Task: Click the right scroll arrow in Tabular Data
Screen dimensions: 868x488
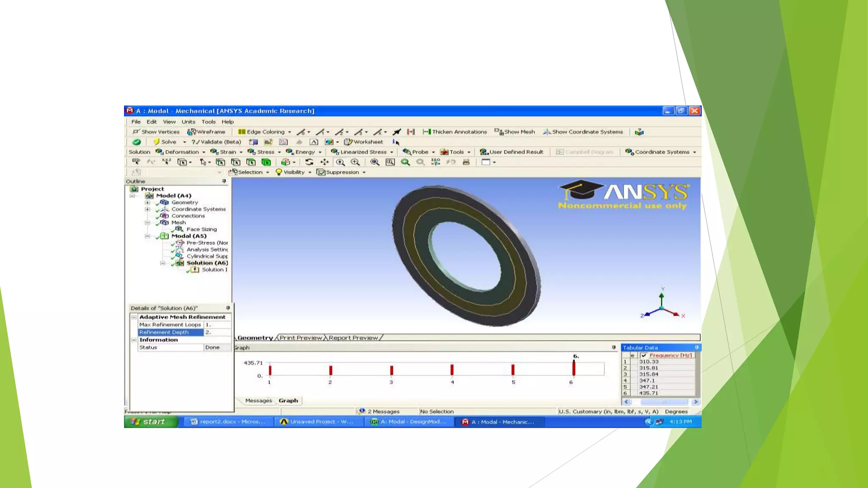Action: [696, 402]
